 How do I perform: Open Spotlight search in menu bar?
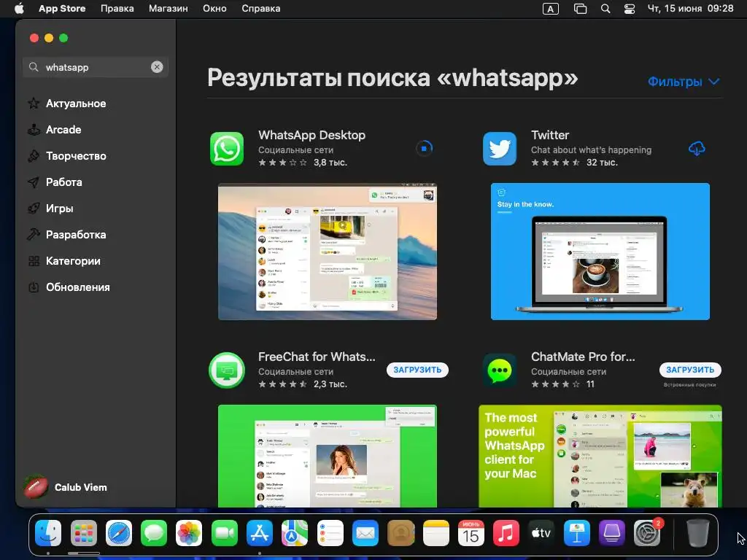click(605, 9)
